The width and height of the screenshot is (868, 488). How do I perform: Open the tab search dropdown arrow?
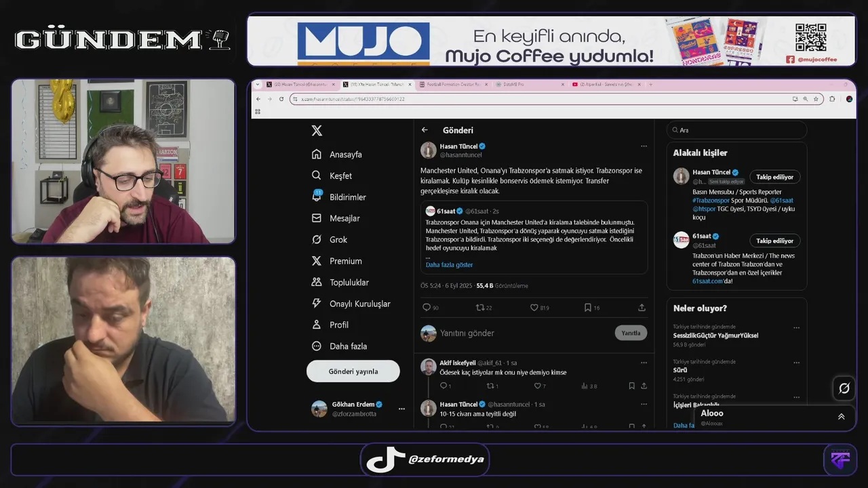256,85
